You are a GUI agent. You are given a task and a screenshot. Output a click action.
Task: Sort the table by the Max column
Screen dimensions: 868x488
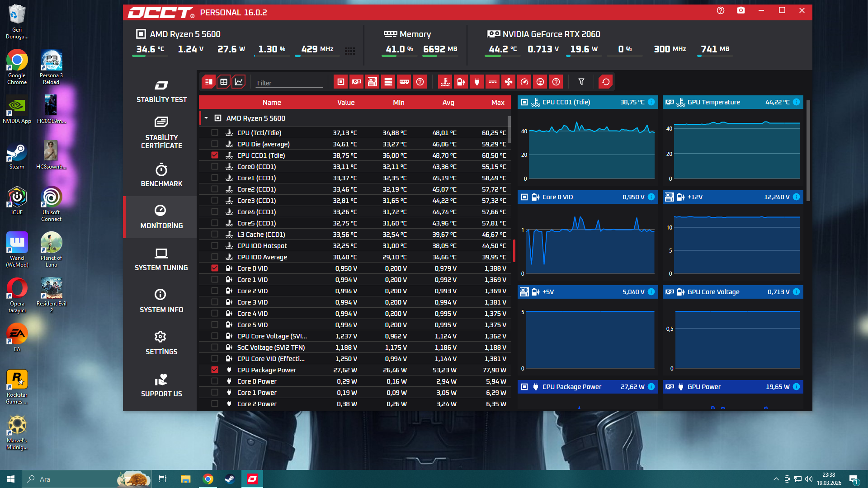coord(498,103)
